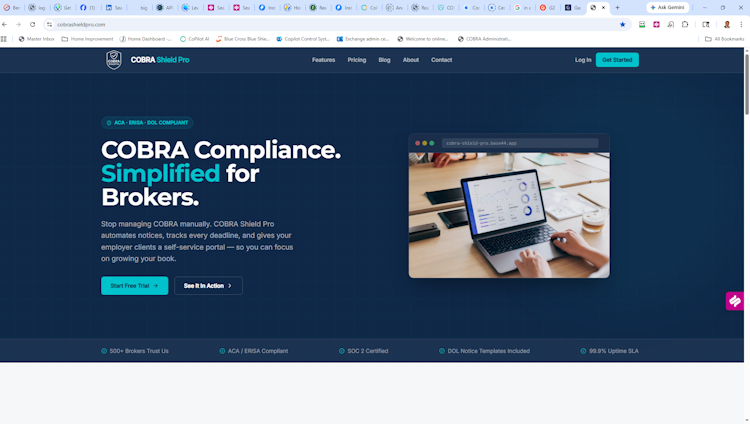Click the Log In link
The width and height of the screenshot is (750, 424).
point(583,60)
